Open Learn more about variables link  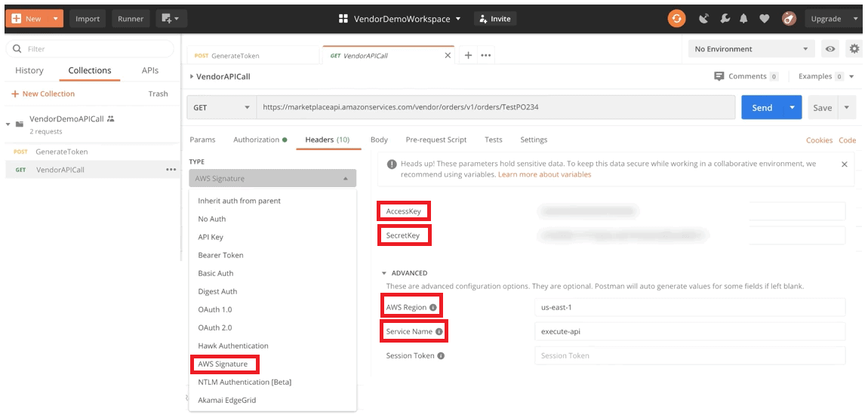tap(545, 174)
